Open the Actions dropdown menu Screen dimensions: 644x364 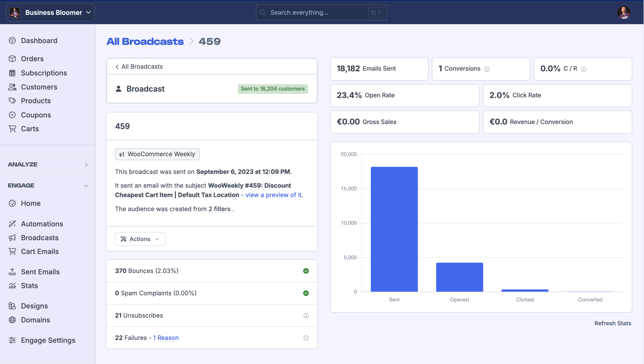click(140, 239)
